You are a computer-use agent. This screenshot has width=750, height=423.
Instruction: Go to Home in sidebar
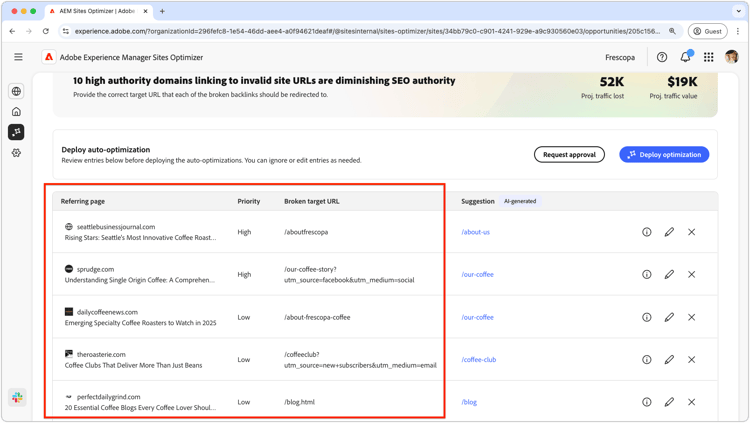16,111
